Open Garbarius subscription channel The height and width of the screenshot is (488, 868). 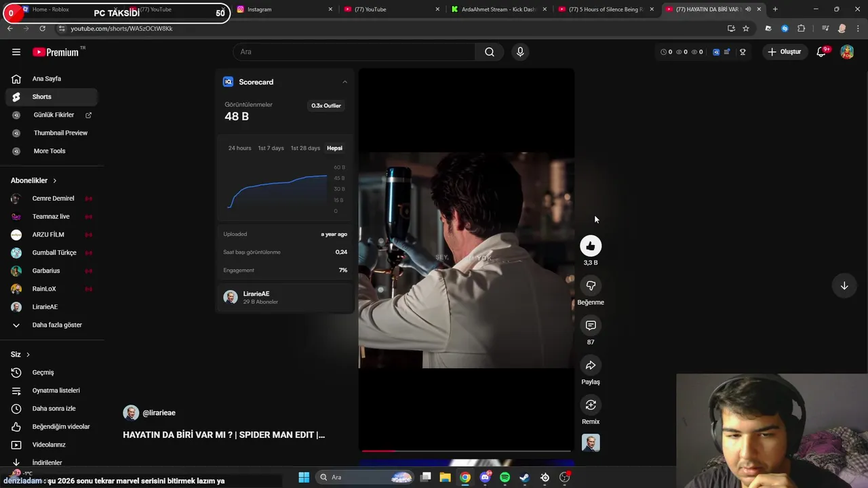(52, 271)
